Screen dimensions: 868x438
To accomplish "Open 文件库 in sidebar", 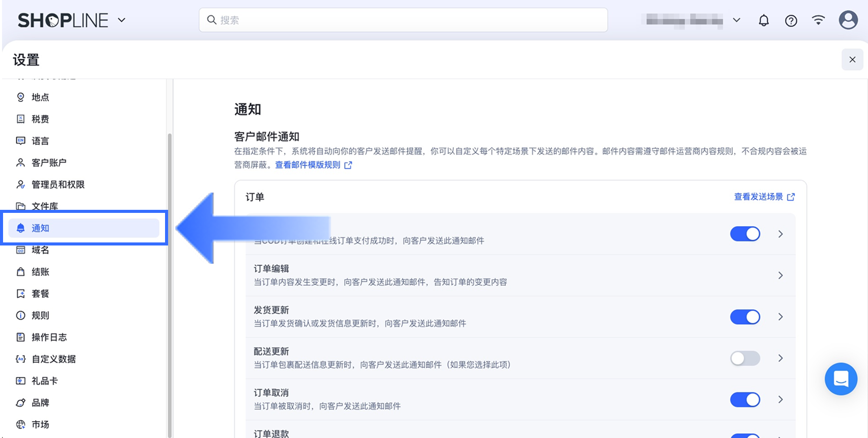I will point(45,206).
